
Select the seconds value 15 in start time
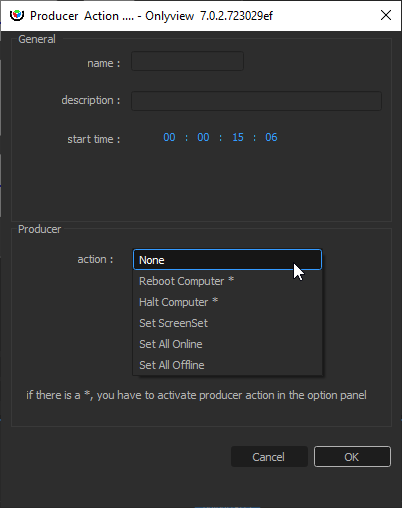pos(238,137)
